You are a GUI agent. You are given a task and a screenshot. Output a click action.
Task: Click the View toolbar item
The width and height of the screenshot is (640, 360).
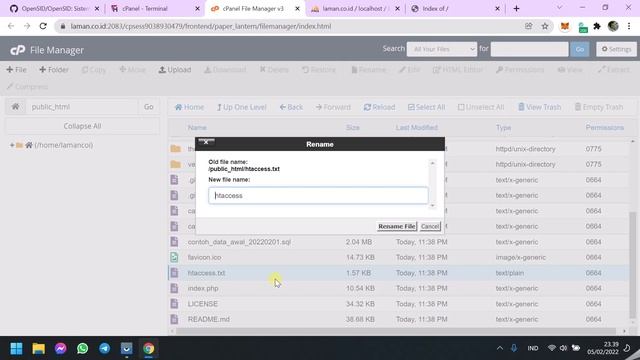click(x=570, y=70)
